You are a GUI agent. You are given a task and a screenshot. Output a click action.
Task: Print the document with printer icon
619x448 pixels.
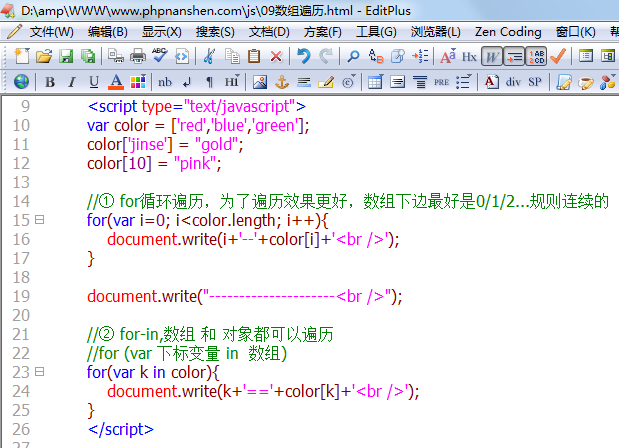(x=138, y=56)
